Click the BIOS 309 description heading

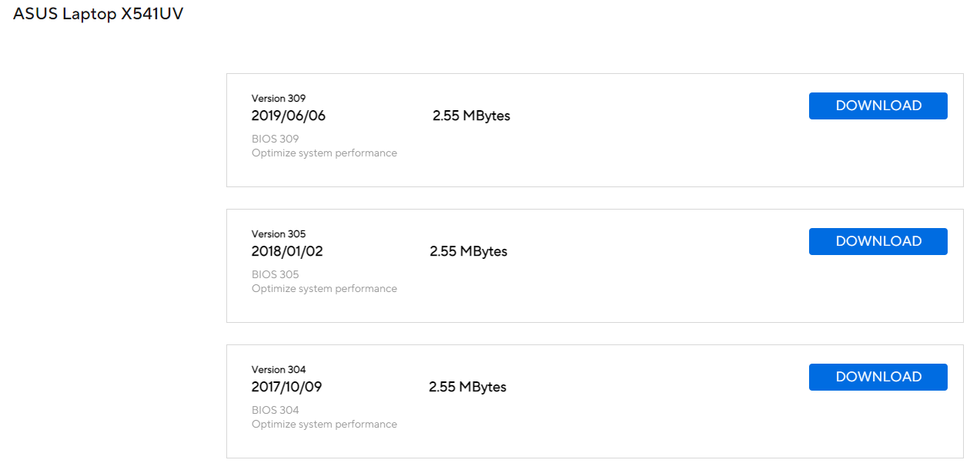[275, 139]
